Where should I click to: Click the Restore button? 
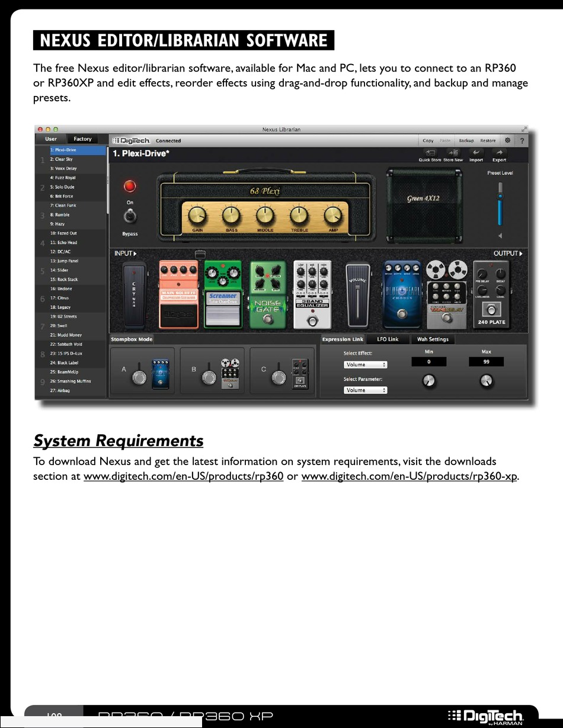click(x=488, y=141)
